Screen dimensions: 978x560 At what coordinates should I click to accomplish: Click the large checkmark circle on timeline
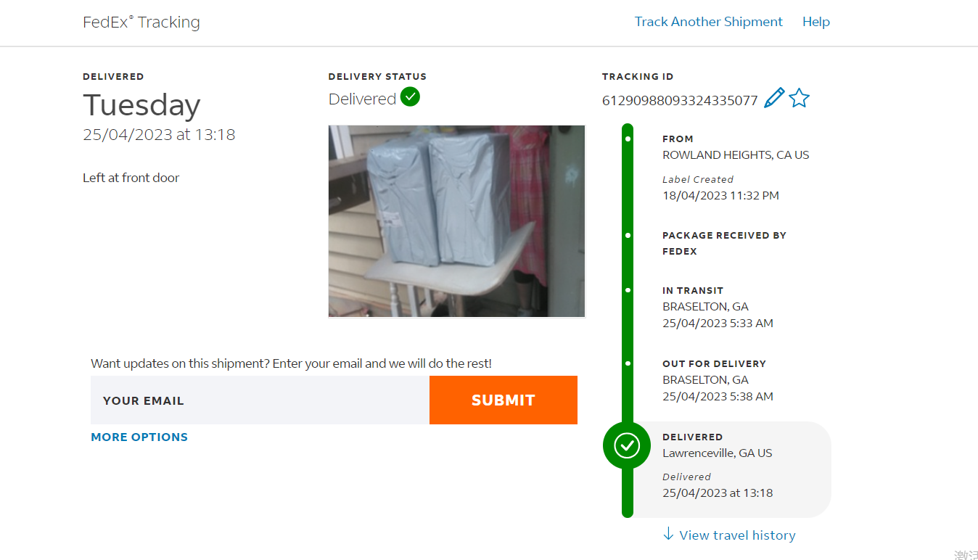click(x=627, y=445)
